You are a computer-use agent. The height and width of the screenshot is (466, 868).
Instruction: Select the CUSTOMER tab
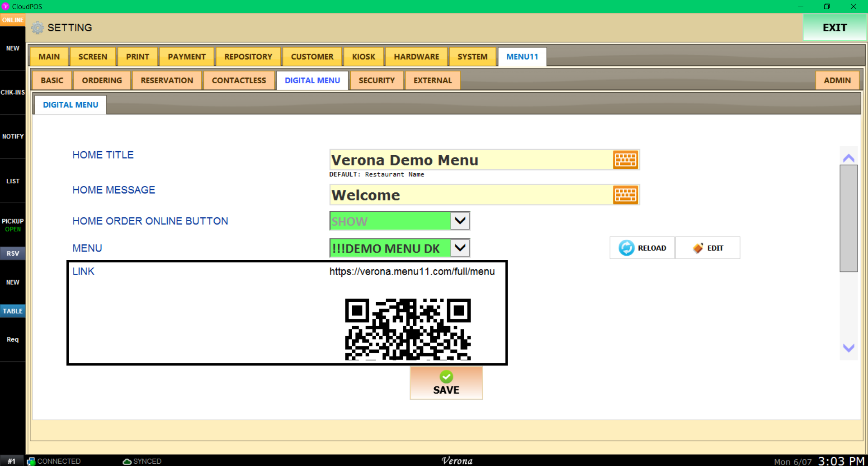312,57
